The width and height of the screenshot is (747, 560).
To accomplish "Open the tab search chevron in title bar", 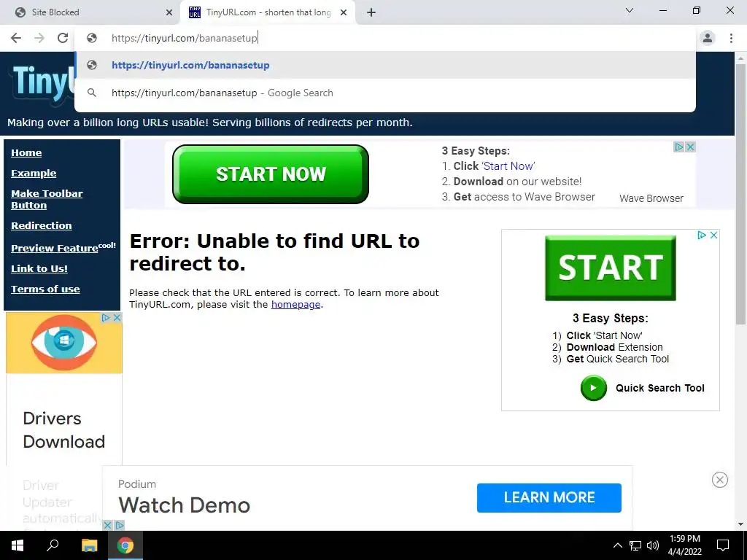I will pyautogui.click(x=630, y=10).
